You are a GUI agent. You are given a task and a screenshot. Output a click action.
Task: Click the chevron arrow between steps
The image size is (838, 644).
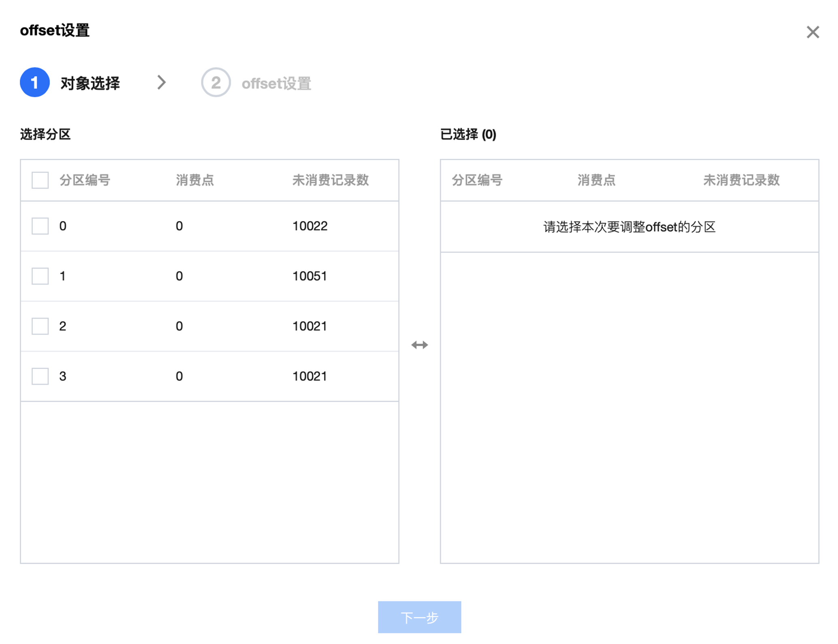point(161,83)
